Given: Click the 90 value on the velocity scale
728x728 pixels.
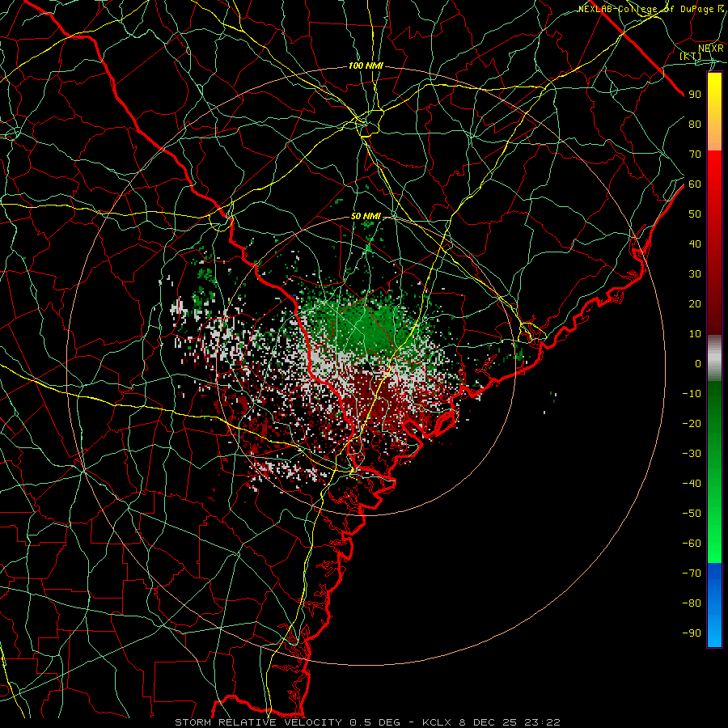Looking at the screenshot, I should coord(695,95).
